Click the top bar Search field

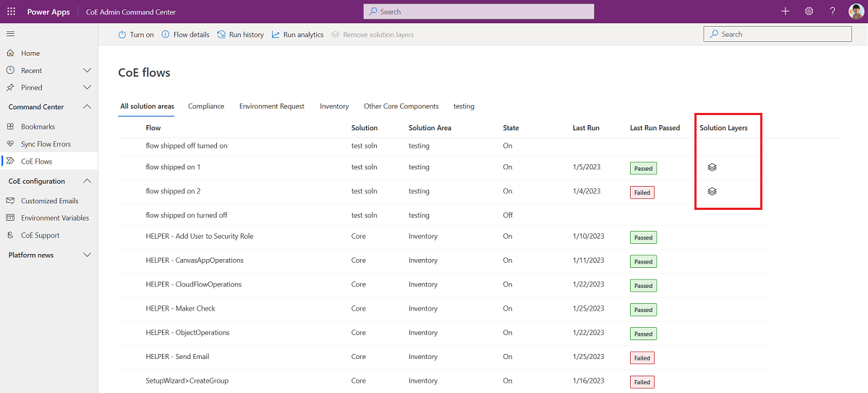pyautogui.click(x=479, y=12)
